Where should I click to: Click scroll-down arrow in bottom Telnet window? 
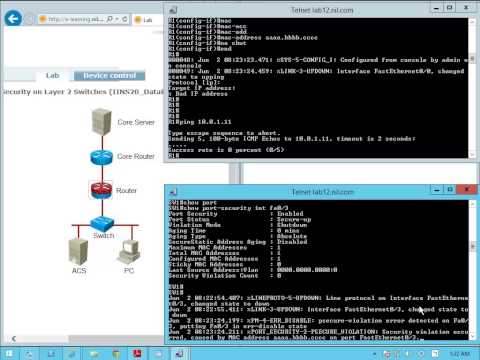pos(472,336)
